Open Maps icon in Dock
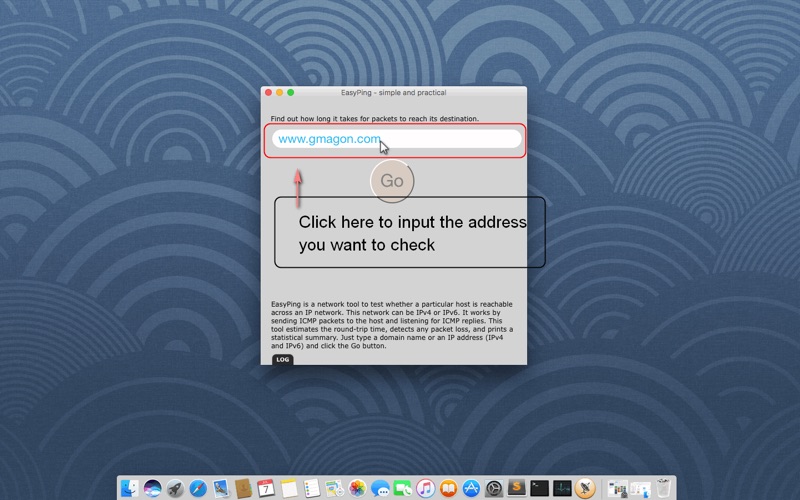The height and width of the screenshot is (500, 800). [335, 488]
